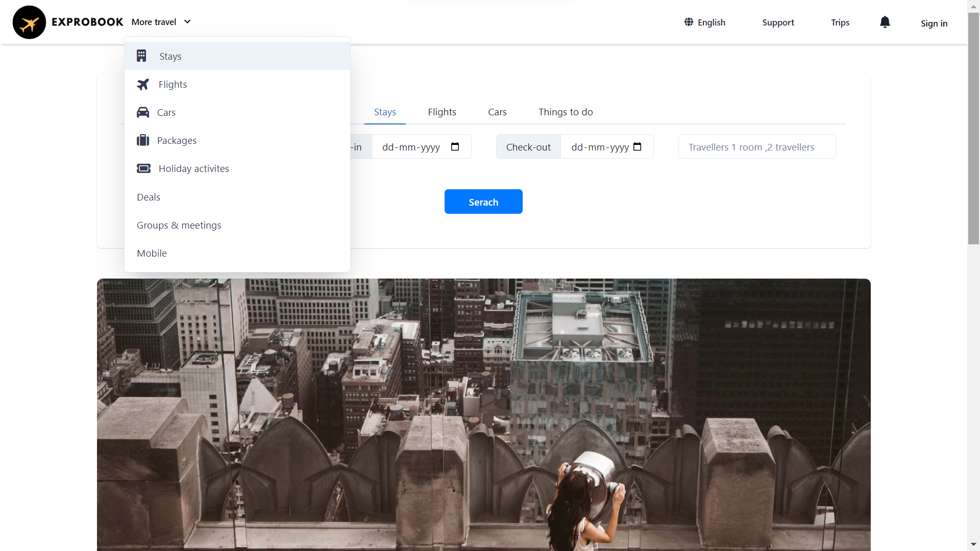
Task: Click the check-out date calendar icon
Action: (638, 146)
